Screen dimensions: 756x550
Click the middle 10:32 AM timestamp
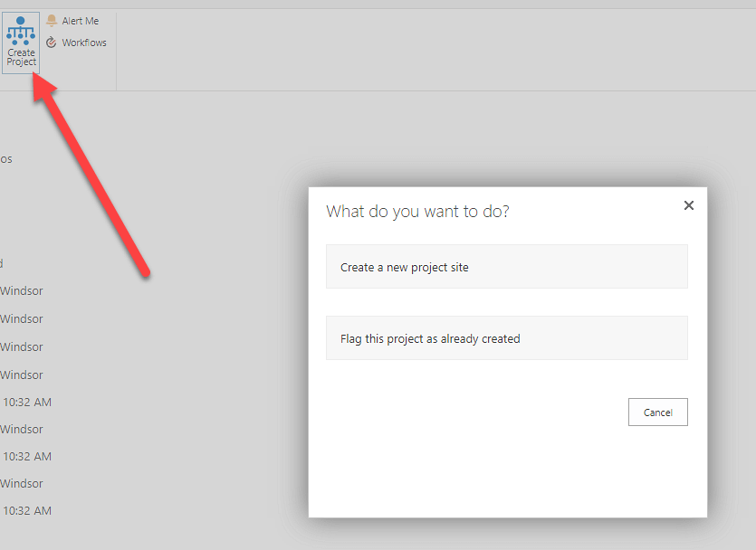tap(27, 457)
